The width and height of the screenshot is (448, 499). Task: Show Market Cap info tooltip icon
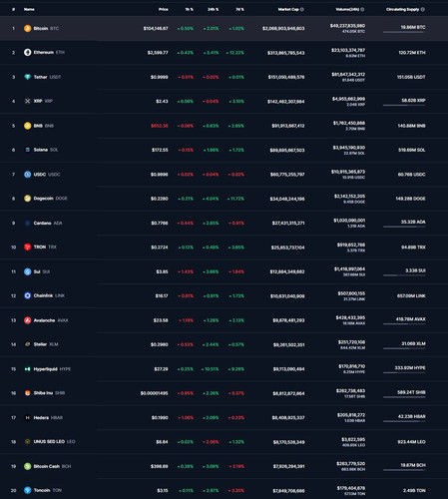coord(302,9)
